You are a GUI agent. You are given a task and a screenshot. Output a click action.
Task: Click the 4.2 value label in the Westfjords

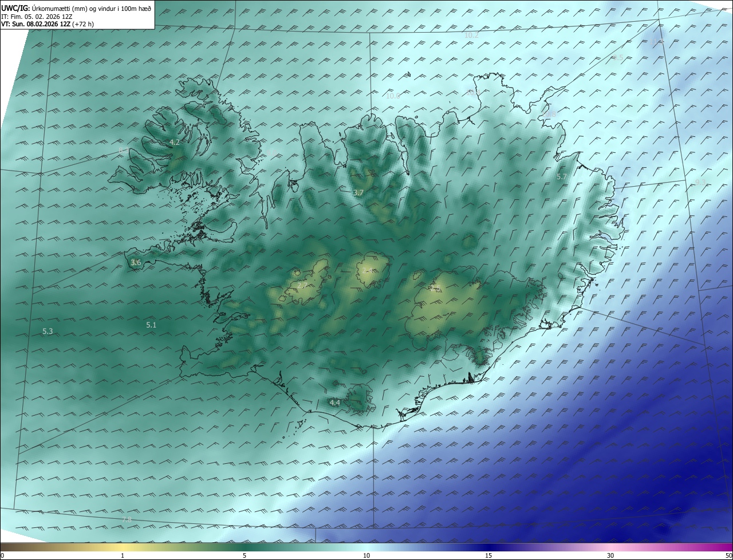pyautogui.click(x=175, y=142)
